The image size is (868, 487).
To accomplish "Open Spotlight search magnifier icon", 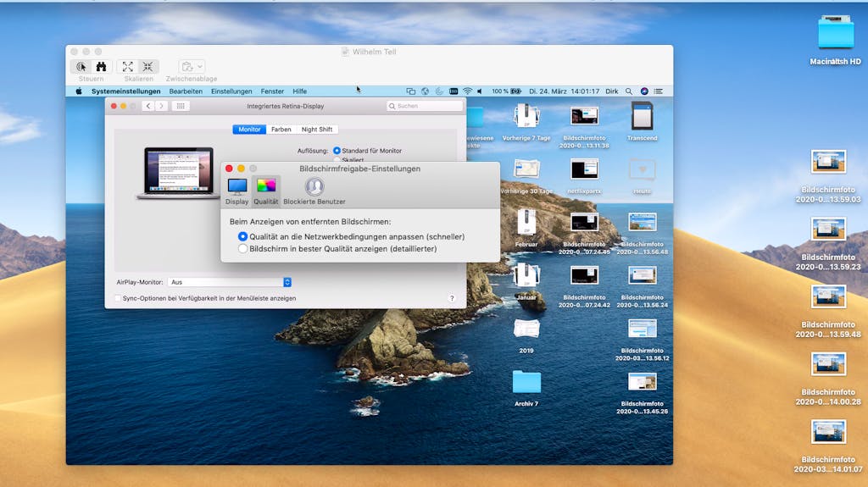I will click(629, 91).
